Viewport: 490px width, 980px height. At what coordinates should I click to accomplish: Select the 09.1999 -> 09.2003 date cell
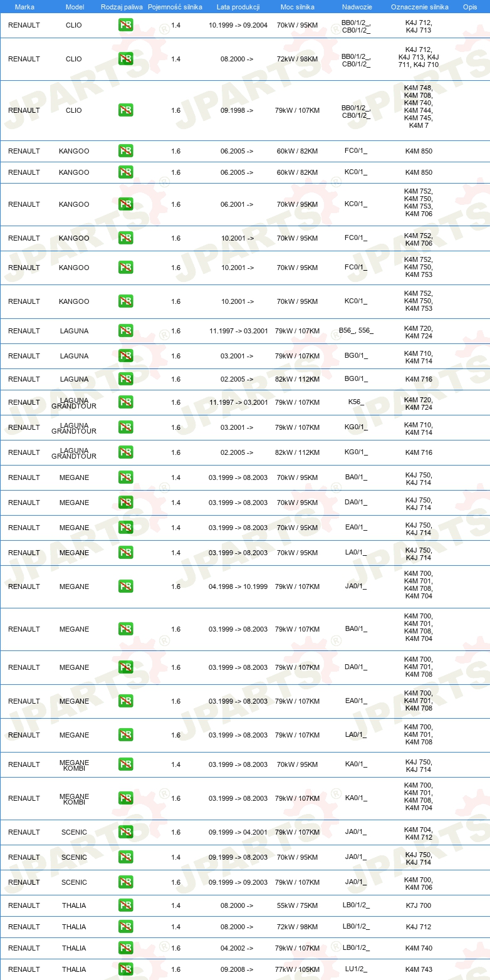click(238, 882)
